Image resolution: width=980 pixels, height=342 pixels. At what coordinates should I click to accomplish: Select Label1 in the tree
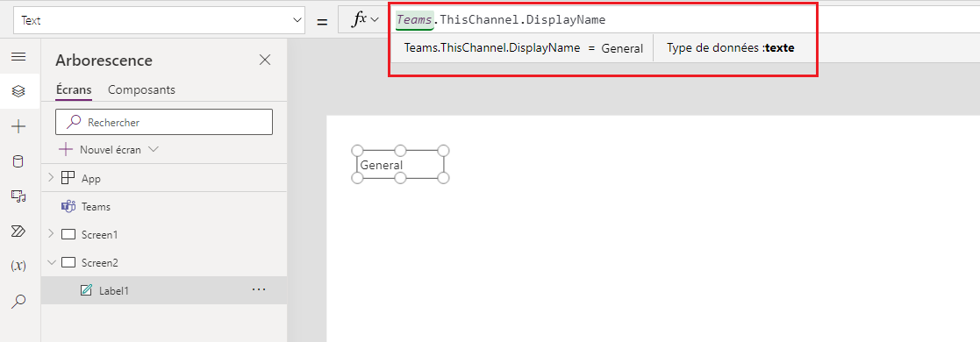(x=114, y=291)
